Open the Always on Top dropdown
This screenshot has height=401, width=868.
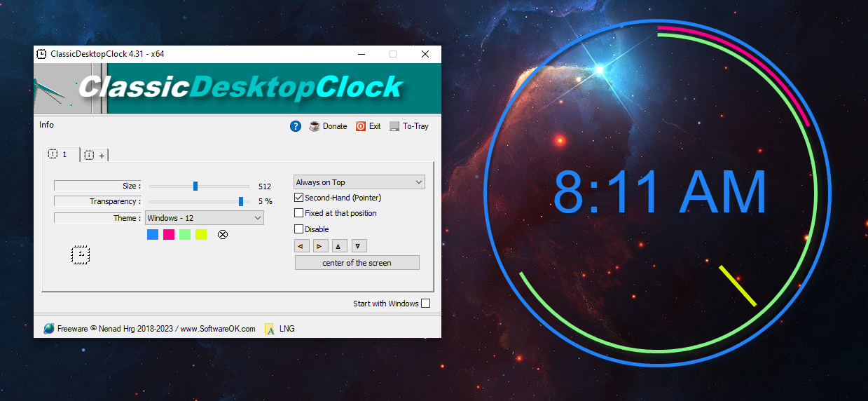coord(359,182)
